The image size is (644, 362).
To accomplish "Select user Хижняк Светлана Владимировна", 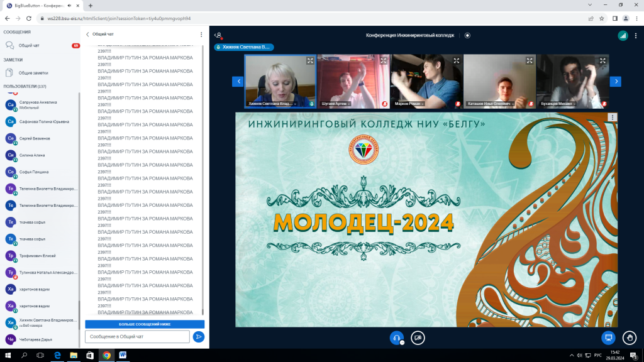I will click(x=40, y=323).
